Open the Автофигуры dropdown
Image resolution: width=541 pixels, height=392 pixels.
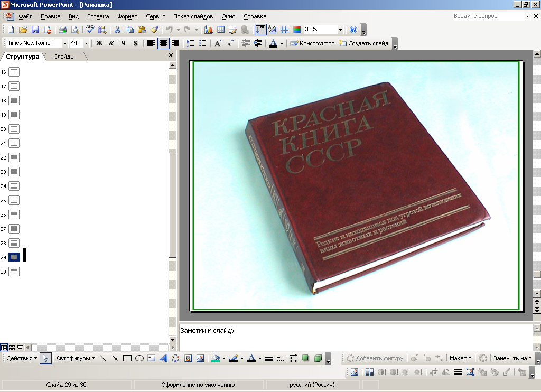(x=75, y=358)
